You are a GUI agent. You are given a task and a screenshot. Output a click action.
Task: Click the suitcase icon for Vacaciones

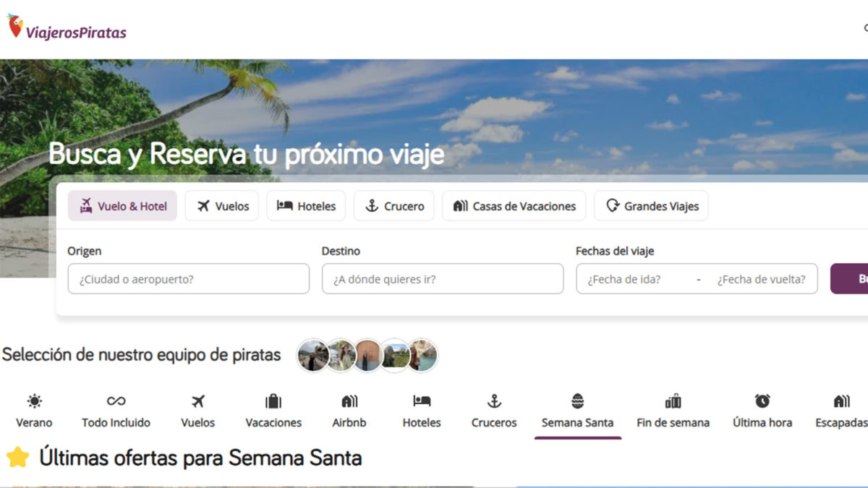pyautogui.click(x=273, y=401)
